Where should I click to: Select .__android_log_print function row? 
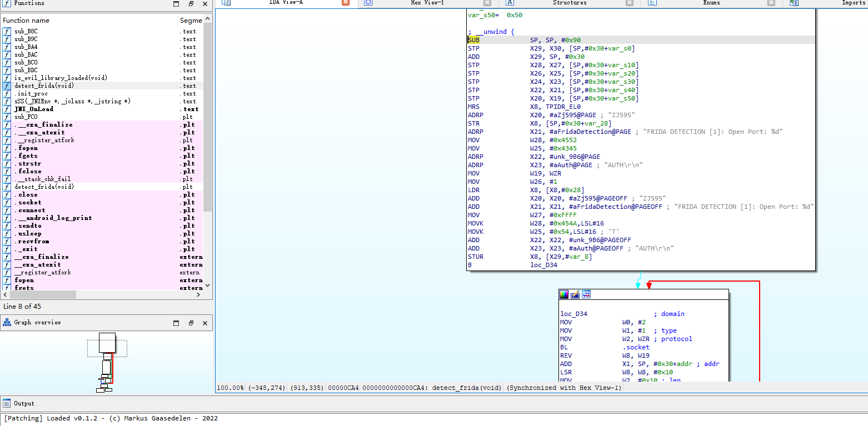click(x=102, y=218)
